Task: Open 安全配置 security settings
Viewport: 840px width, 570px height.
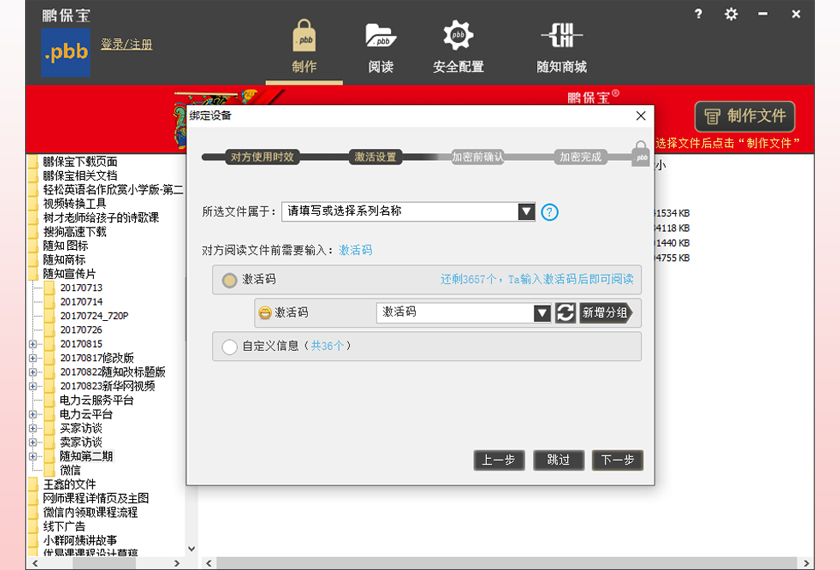Action: pyautogui.click(x=458, y=48)
